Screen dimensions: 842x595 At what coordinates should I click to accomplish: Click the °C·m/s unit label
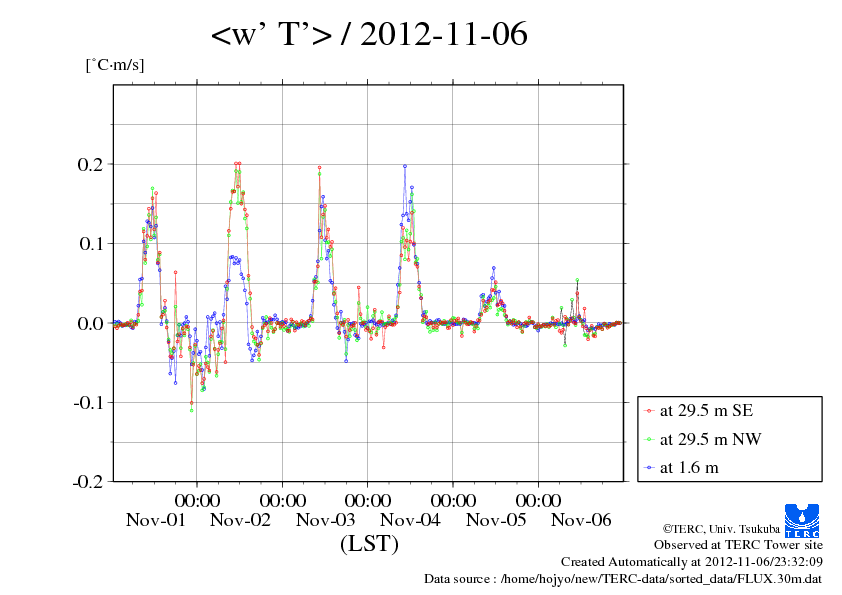(115, 65)
